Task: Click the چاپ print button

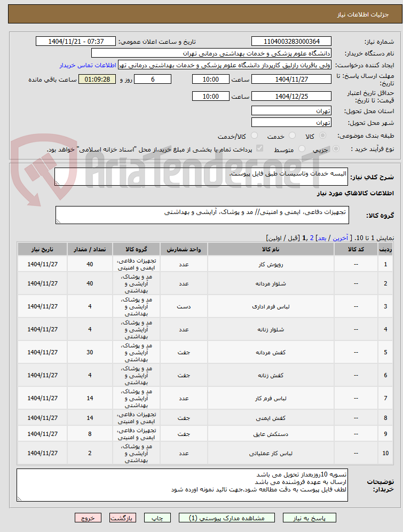Action: tap(157, 518)
